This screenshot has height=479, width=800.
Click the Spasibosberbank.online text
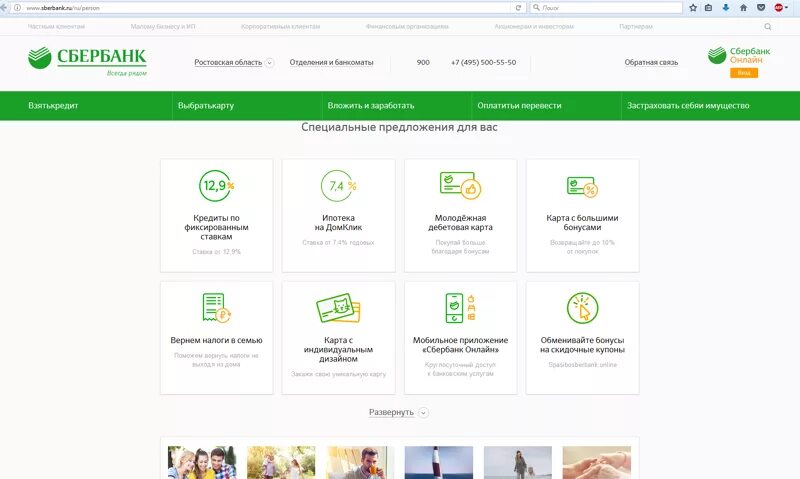pyautogui.click(x=582, y=365)
